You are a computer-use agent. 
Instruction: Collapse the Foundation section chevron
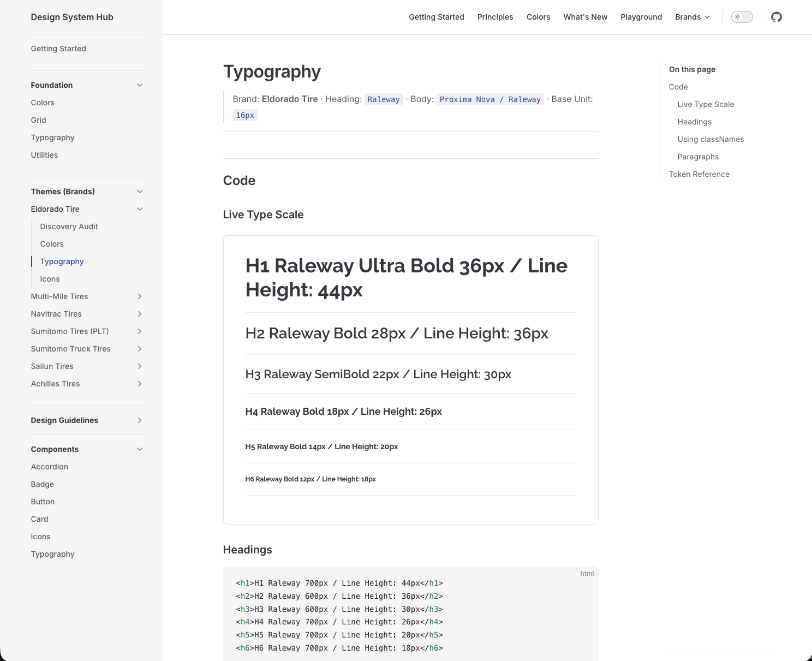coord(140,85)
